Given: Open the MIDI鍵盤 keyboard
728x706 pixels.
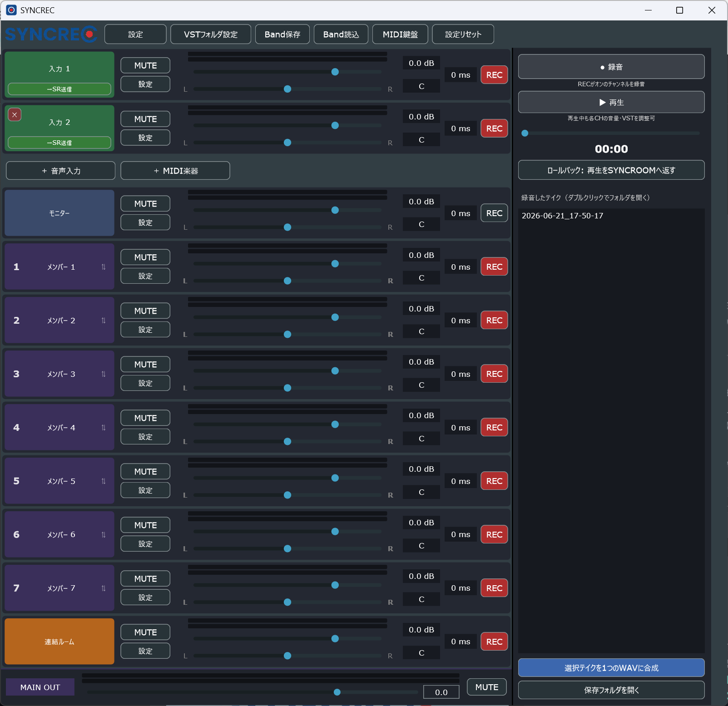Looking at the screenshot, I should coord(400,35).
